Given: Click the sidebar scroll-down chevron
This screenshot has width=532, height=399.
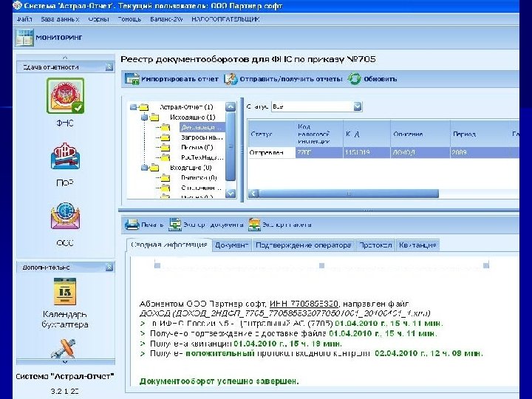Looking at the screenshot, I should point(65,362).
